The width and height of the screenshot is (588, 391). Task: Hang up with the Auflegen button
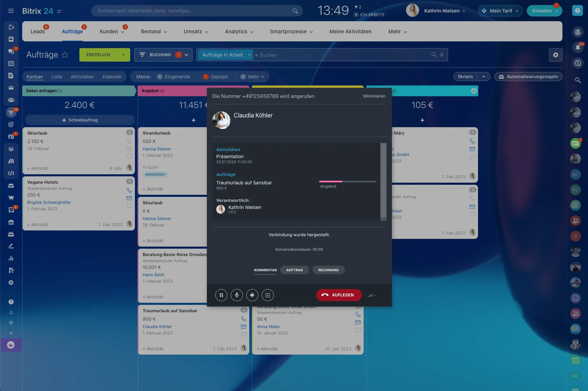[339, 295]
